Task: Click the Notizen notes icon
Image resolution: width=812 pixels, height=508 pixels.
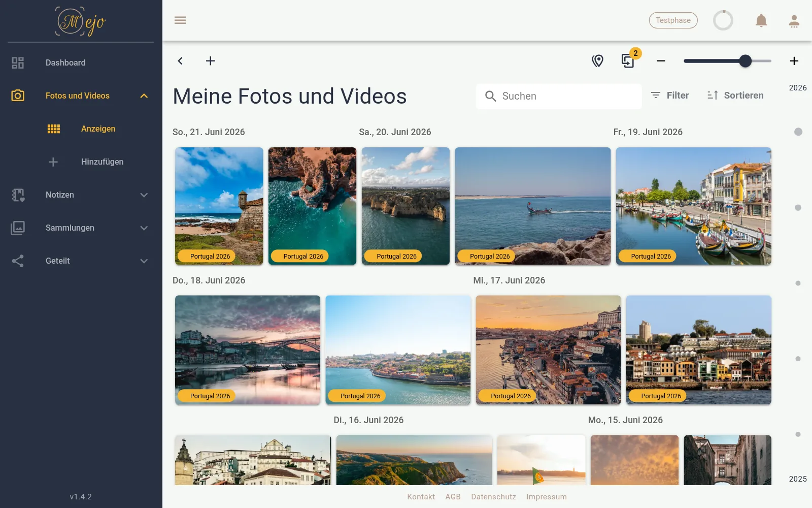Action: point(18,195)
